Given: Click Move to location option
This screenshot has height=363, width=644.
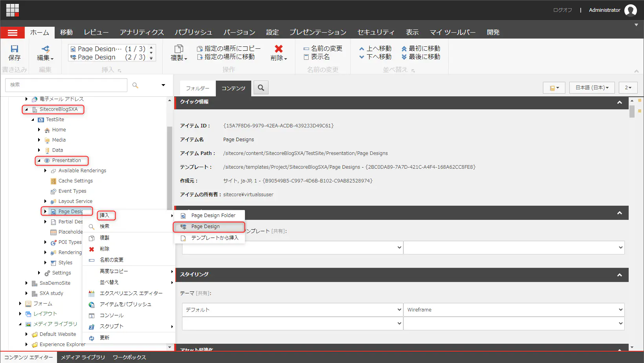Looking at the screenshot, I should tap(226, 57).
